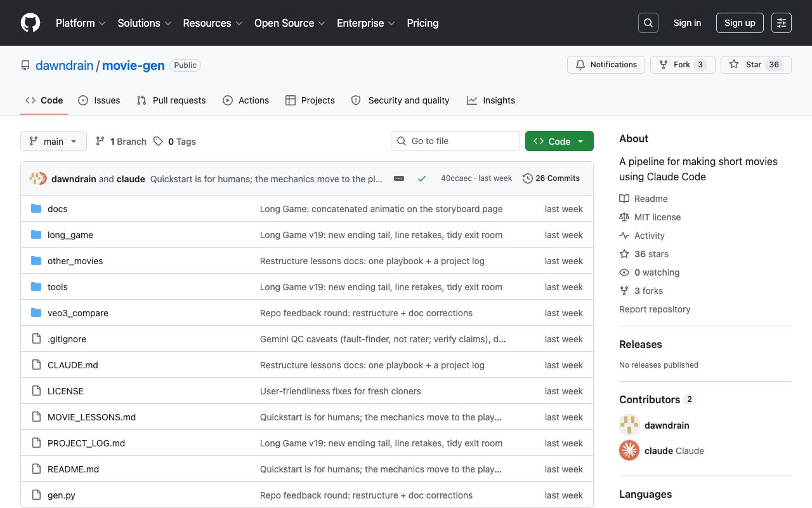Open the Insights tab
Screen dimensions: 812x508
pos(491,100)
